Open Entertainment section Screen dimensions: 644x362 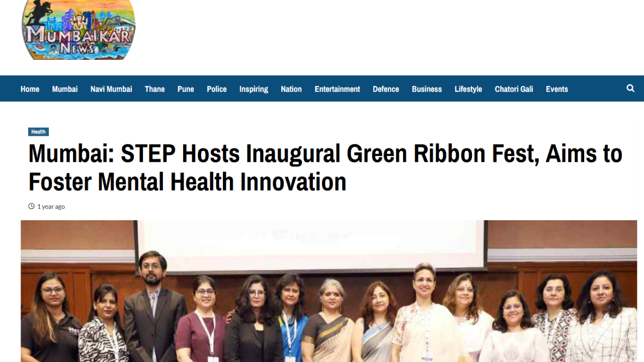tap(337, 89)
